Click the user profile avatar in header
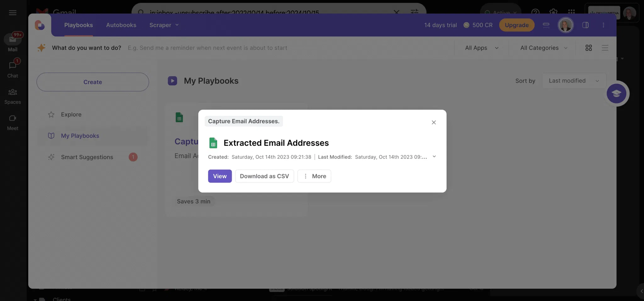The height and width of the screenshot is (301, 644). (565, 25)
